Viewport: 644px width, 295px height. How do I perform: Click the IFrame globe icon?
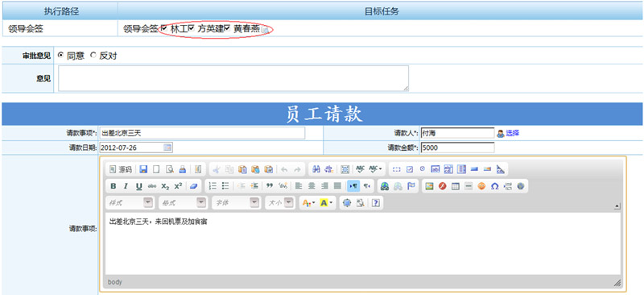click(x=520, y=186)
